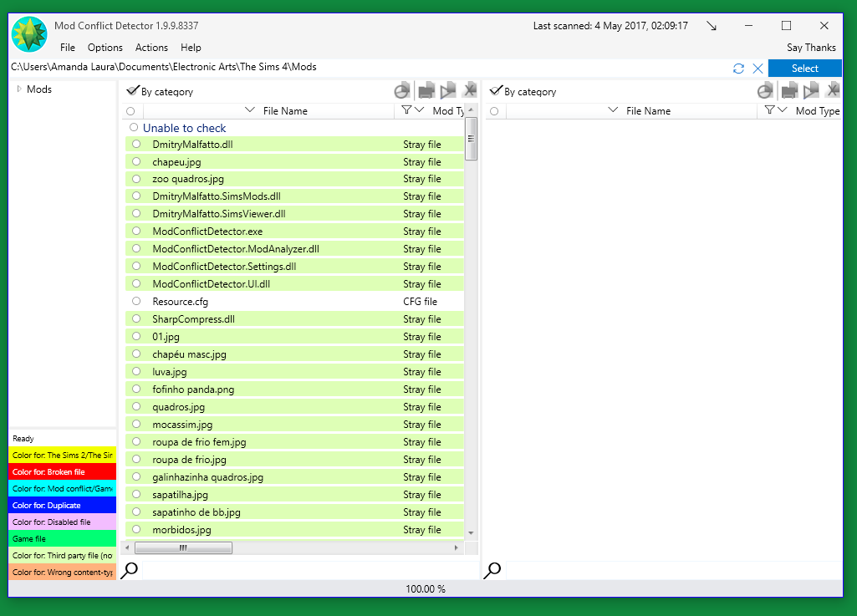Open the right File Name column dropdown chevron
857x616 pixels.
pos(613,109)
